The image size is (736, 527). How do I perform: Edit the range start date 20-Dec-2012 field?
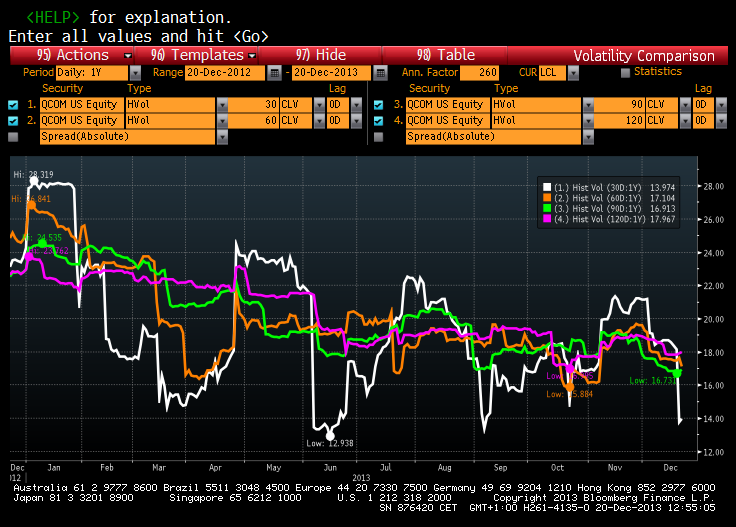pos(225,73)
